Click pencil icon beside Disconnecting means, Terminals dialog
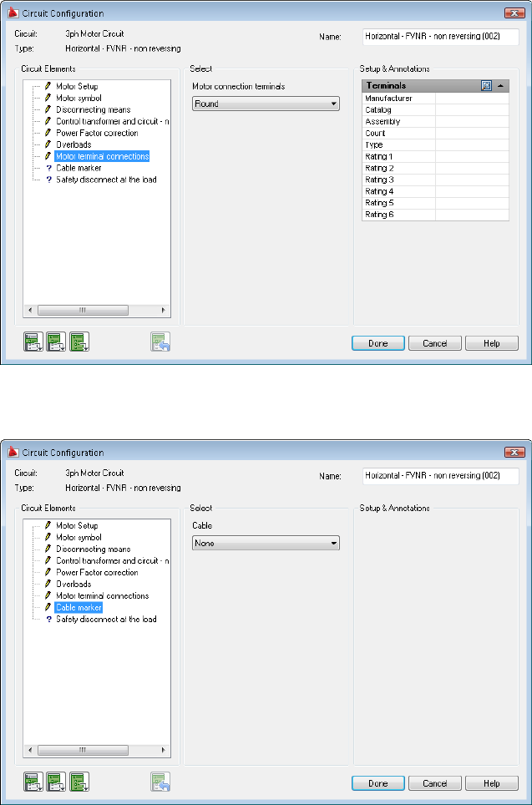The height and width of the screenshot is (805, 532). pyautogui.click(x=48, y=109)
